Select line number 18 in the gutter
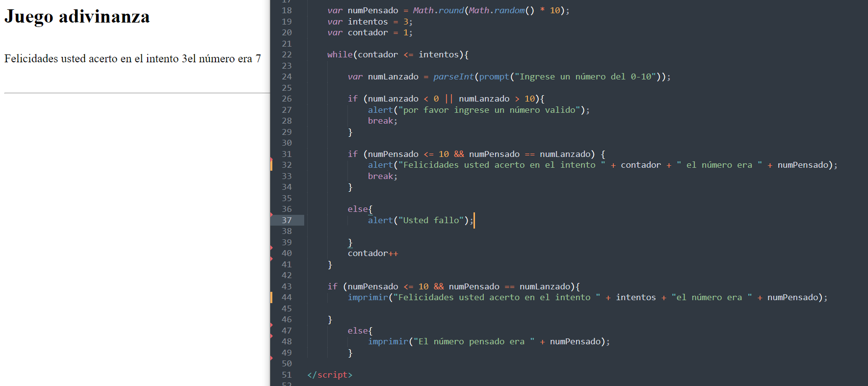 pyautogui.click(x=287, y=10)
